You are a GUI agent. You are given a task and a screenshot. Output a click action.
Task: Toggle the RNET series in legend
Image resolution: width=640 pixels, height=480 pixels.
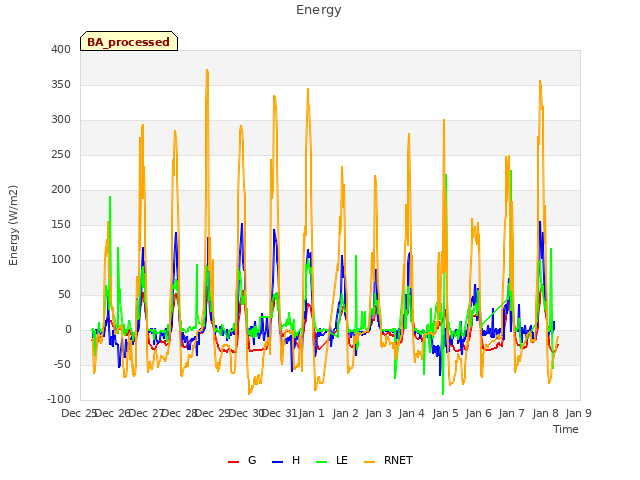pyautogui.click(x=388, y=460)
